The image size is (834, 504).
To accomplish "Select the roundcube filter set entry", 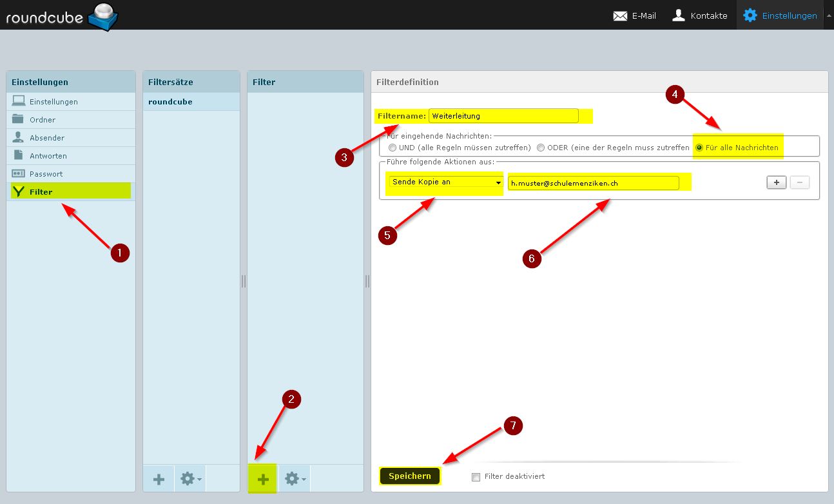I will click(170, 102).
